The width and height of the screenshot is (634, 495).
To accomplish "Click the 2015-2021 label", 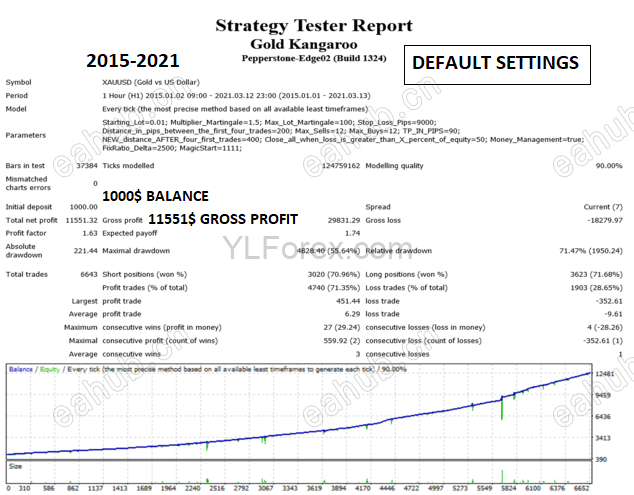I will tap(133, 61).
